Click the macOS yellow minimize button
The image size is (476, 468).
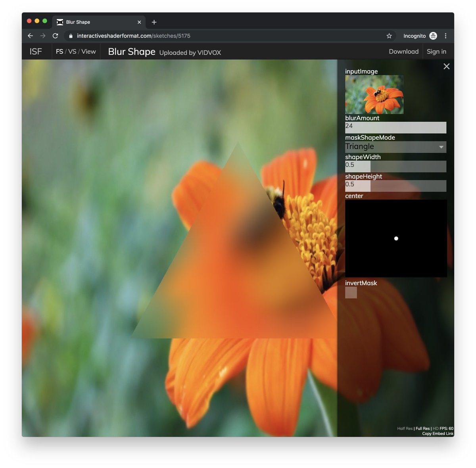pos(37,21)
